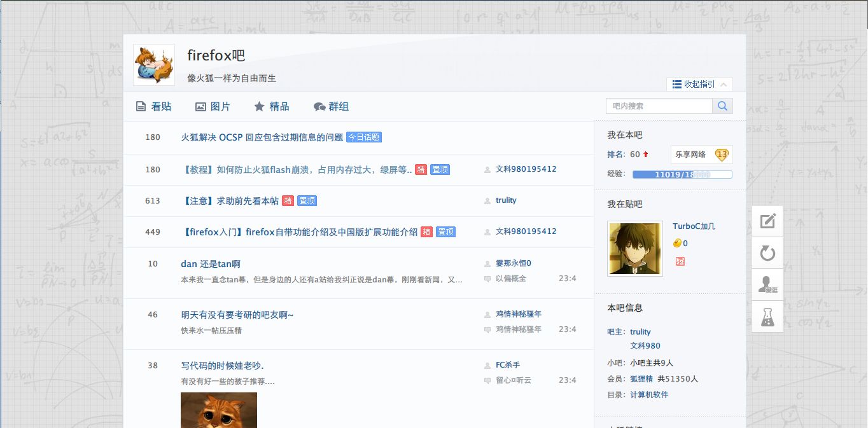Open last replier 鸡情神秘骚年 next to bubble icon

point(519,329)
